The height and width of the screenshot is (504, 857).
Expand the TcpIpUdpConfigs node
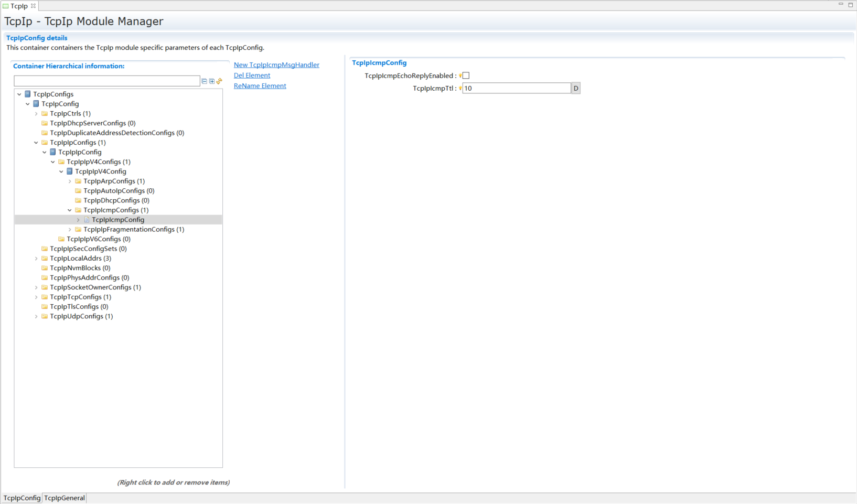[x=36, y=317]
